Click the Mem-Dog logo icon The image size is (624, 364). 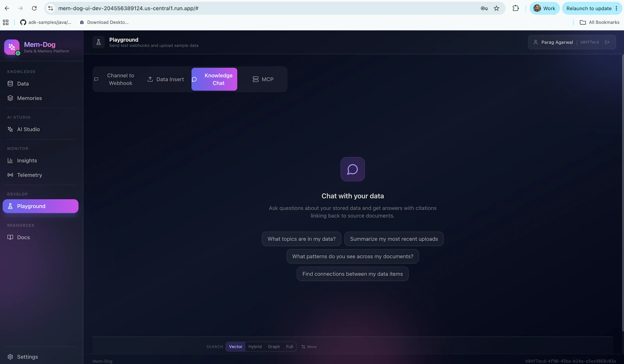(12, 47)
